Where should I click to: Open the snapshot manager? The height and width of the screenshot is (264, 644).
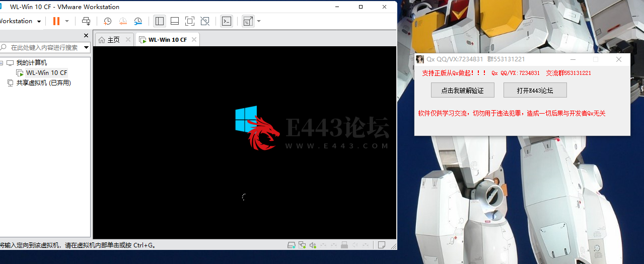[138, 21]
